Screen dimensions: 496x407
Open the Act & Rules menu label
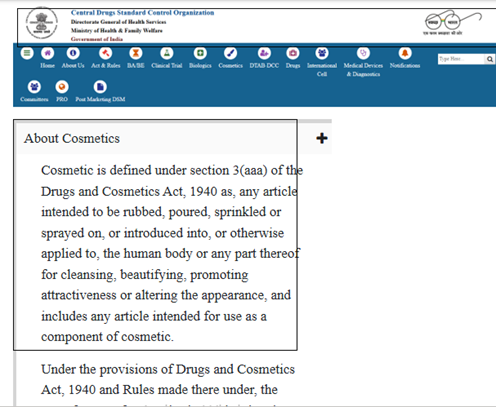106,65
